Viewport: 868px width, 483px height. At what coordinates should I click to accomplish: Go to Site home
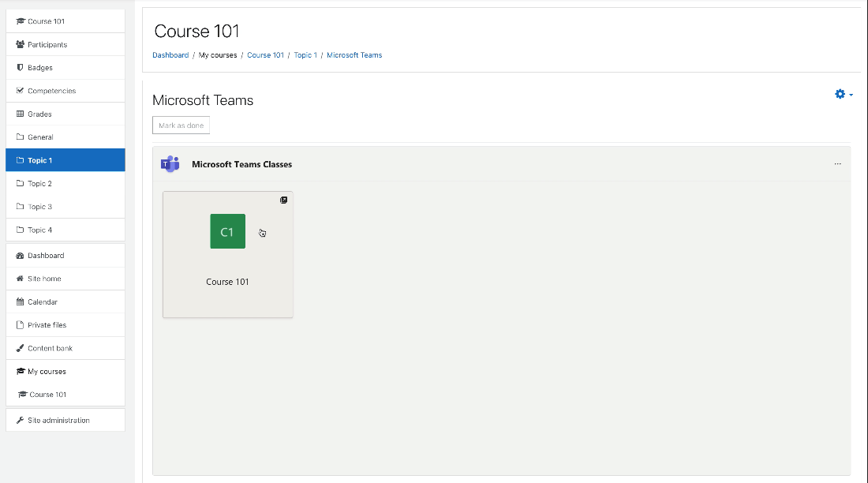tap(65, 279)
